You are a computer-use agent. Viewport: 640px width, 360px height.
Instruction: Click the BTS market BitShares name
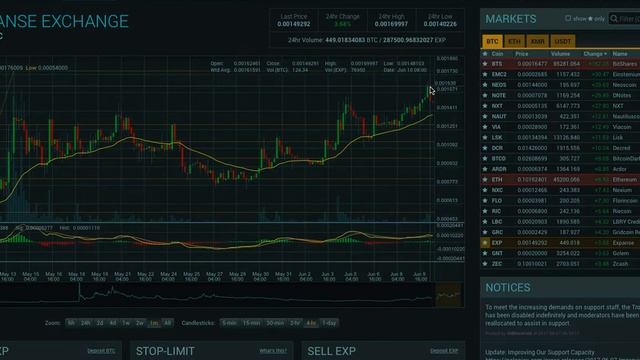(x=624, y=64)
